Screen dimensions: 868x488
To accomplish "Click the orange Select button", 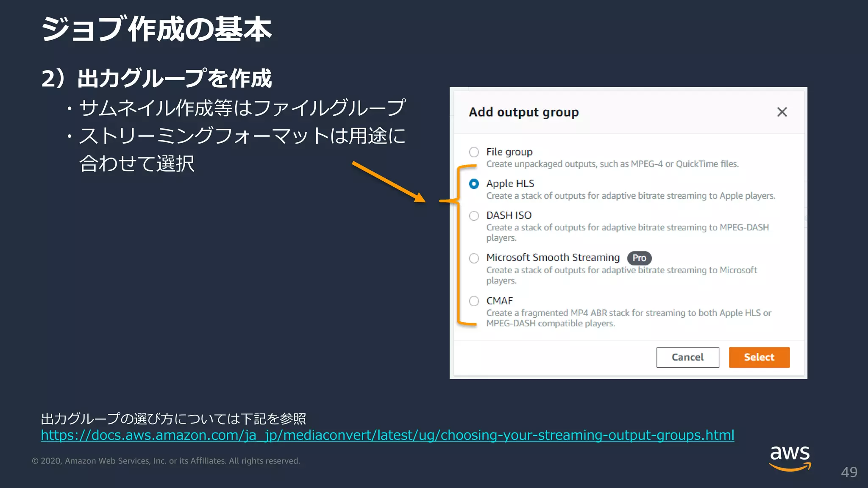I will (759, 357).
